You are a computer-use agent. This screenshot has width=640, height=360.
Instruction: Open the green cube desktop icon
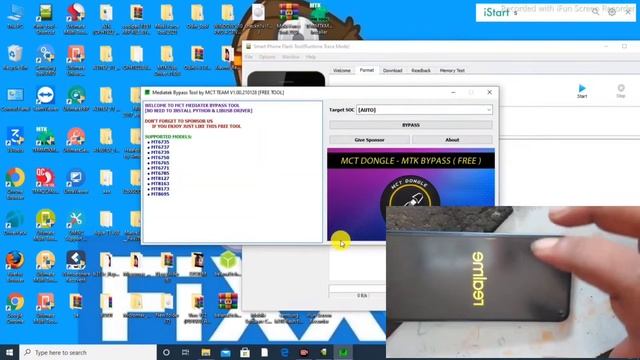tap(228, 263)
